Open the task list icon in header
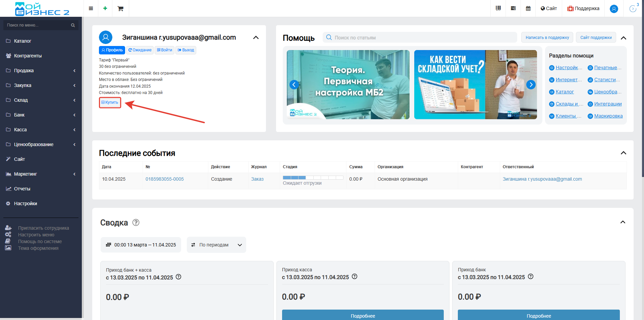 pyautogui.click(x=513, y=8)
